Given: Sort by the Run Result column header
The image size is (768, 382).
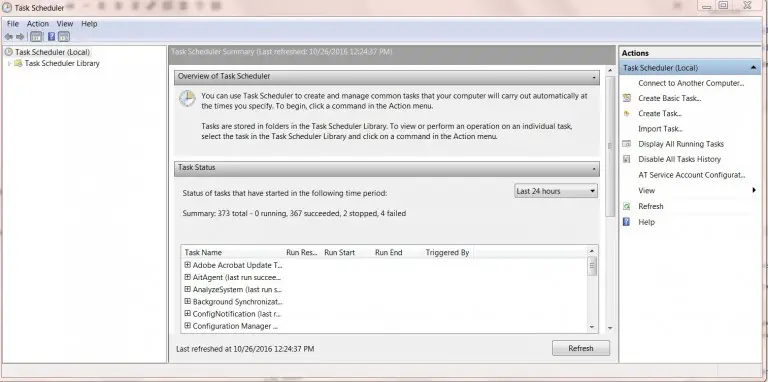Looking at the screenshot, I should coord(302,253).
